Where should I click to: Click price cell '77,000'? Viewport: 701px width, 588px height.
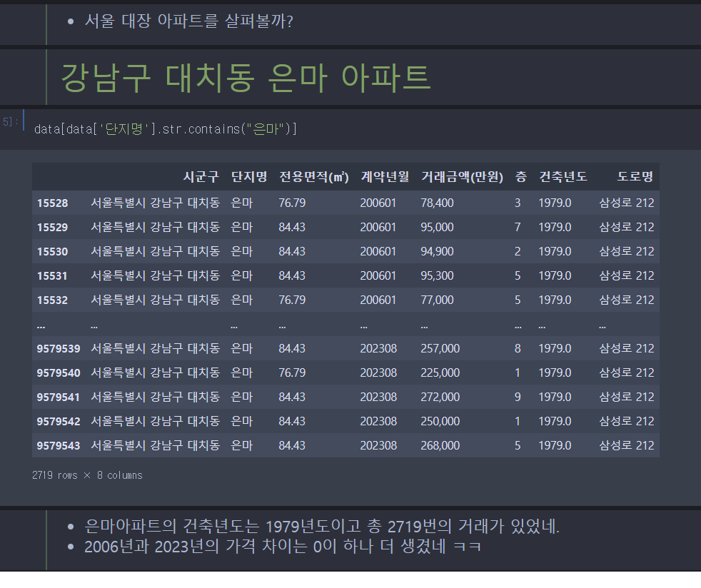pyautogui.click(x=437, y=300)
